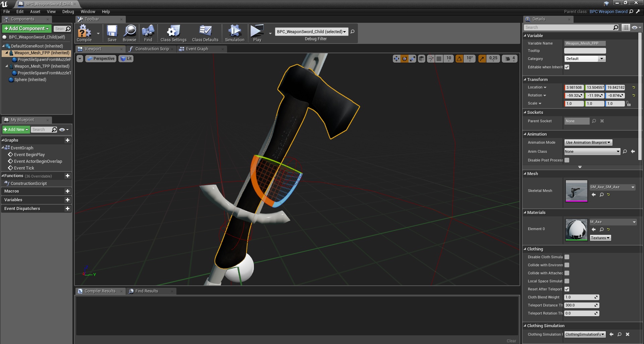Click the Lit view mode button

pos(126,59)
